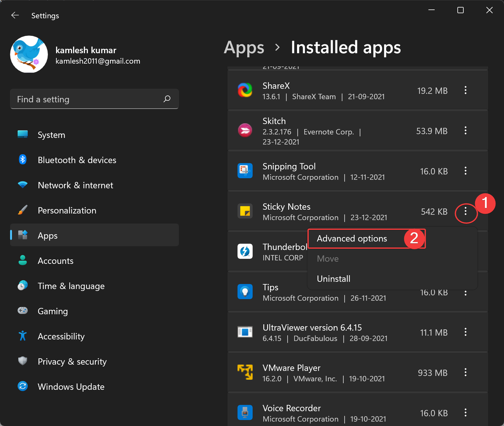Screen dimensions: 504x426
Task: Open the three-dot menu for Tips
Action: [465, 293]
